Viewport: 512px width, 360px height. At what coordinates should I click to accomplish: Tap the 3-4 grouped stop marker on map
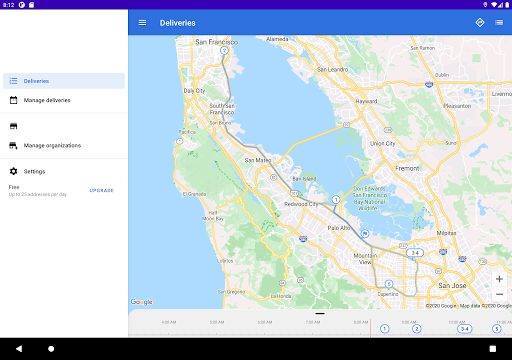tap(415, 253)
